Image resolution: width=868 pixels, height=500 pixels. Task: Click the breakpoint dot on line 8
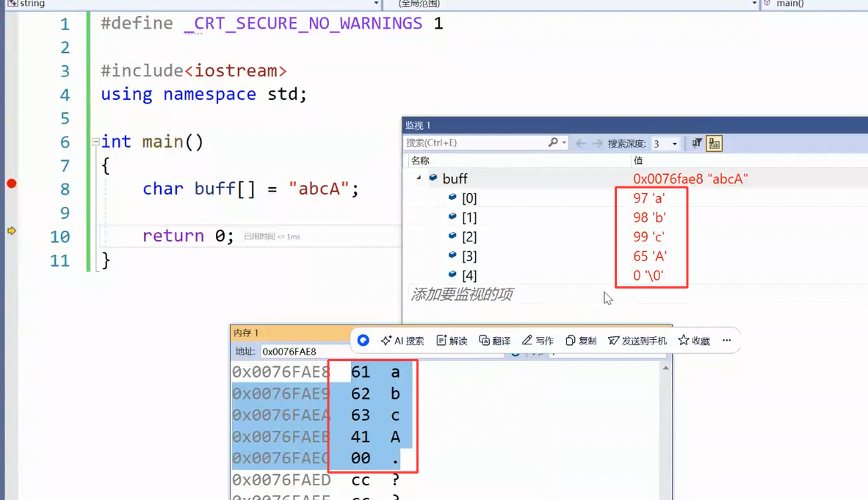12,184
